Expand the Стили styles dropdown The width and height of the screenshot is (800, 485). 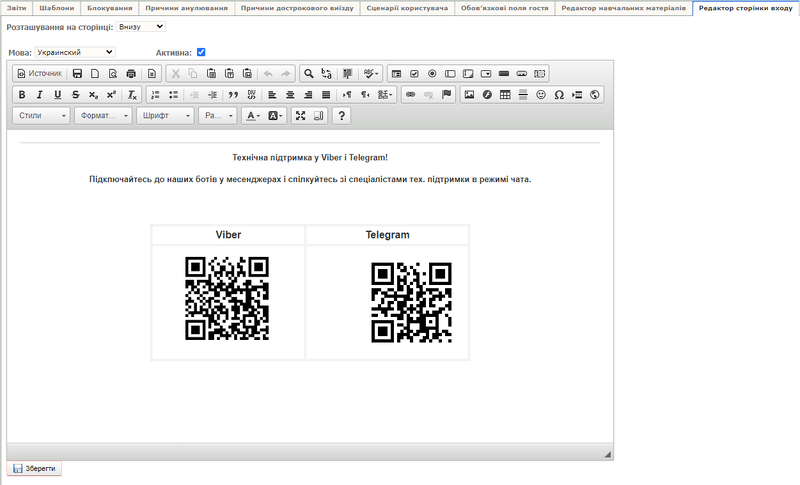(x=42, y=116)
